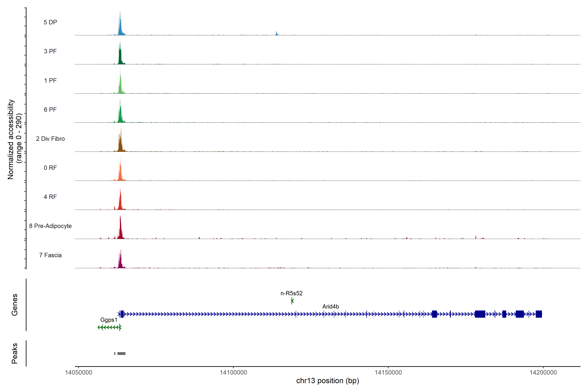Click the 0 RF track label
This screenshot has width=588, height=392.
50,168
